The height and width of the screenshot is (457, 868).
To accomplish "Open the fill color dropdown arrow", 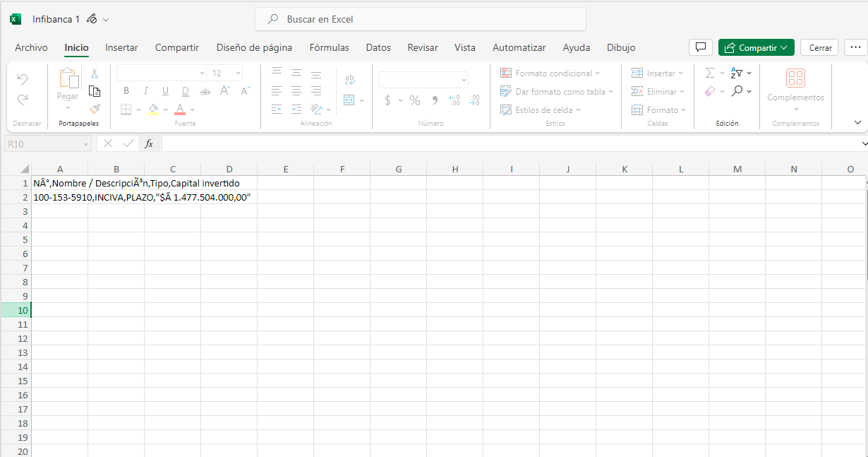I will tap(166, 110).
